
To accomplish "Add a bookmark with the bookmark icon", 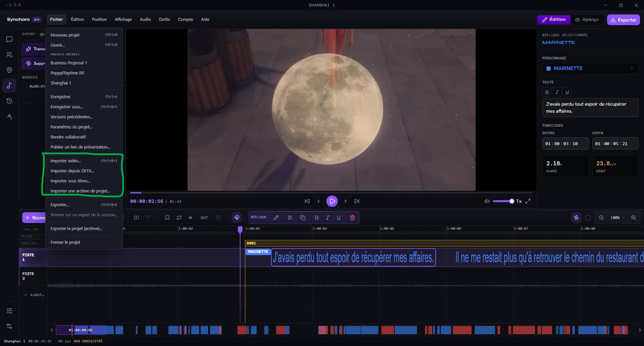I will tap(167, 218).
